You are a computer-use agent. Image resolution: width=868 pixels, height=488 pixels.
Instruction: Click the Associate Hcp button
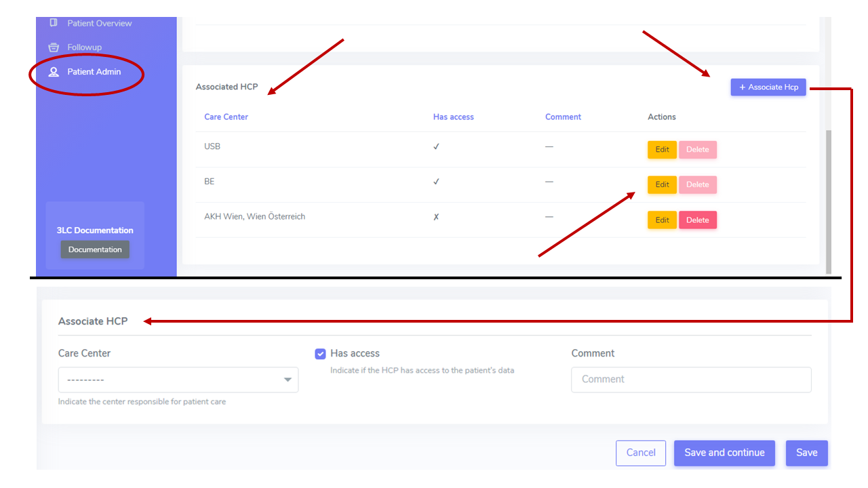768,87
